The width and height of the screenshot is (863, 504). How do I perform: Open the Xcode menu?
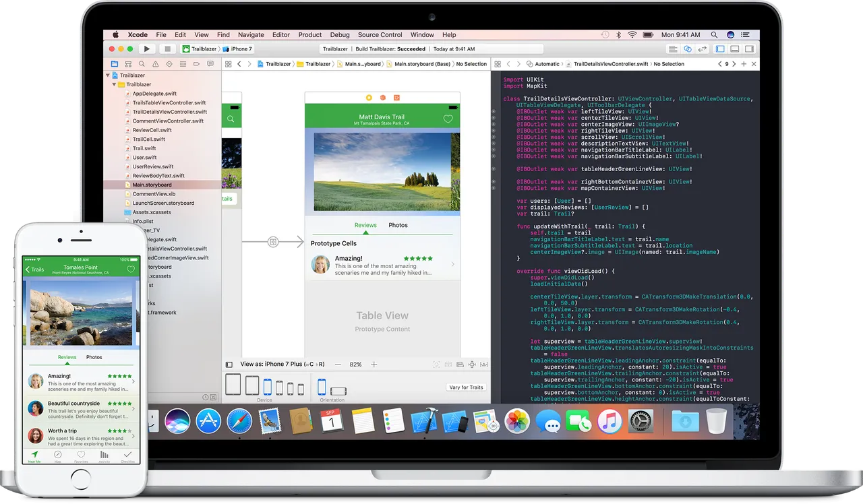pos(138,35)
